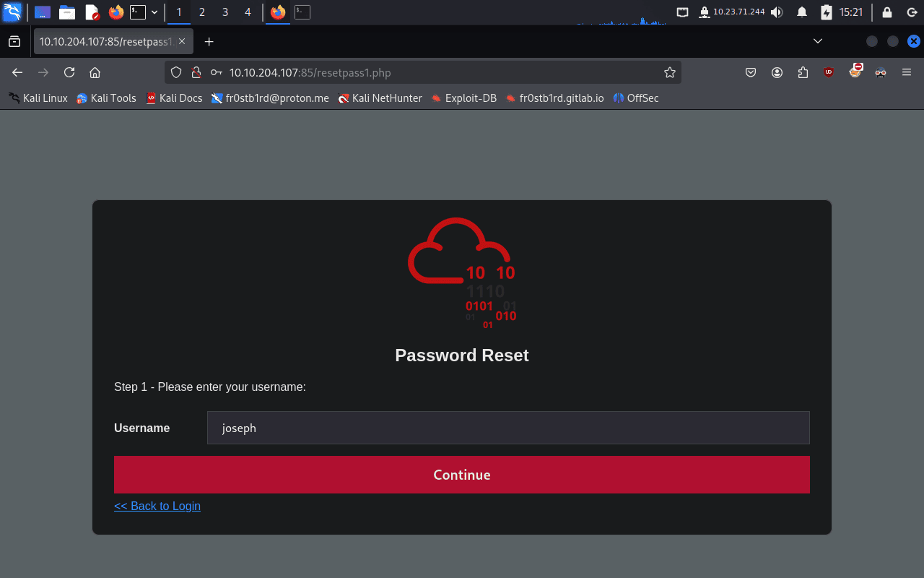This screenshot has width=924, height=578.
Task: Open the Save to Pocket icon
Action: coord(751,72)
